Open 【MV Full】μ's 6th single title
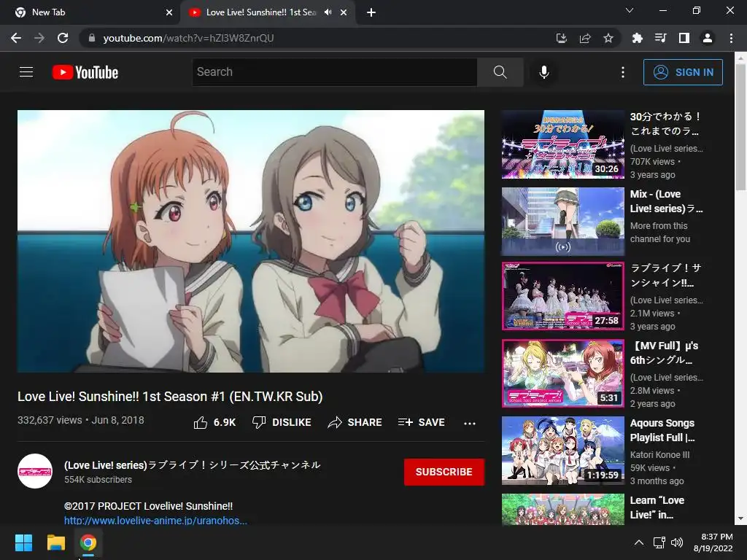The width and height of the screenshot is (747, 560). tap(664, 353)
